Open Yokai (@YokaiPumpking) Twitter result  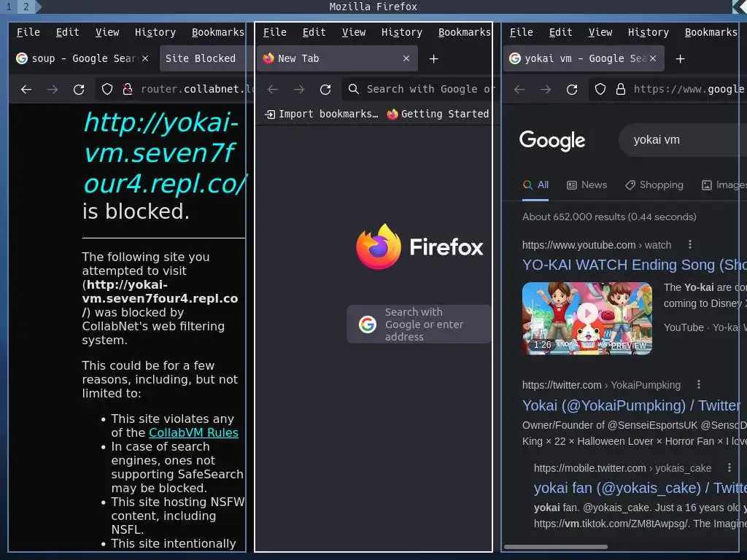pos(631,405)
